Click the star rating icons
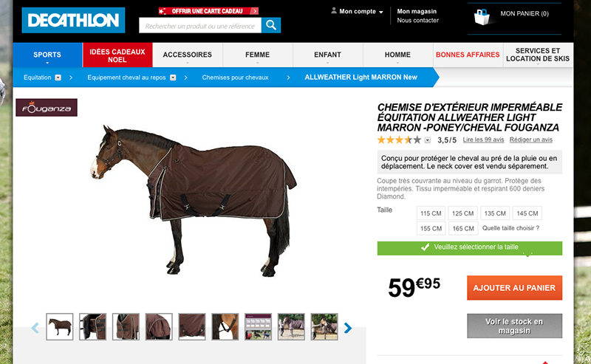Screen dimensions: 591x364 399,140
